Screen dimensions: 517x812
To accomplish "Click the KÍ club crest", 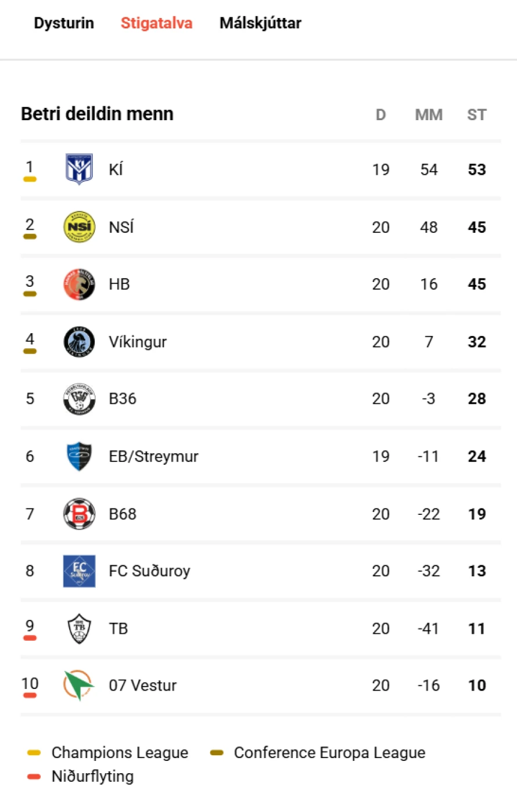I will tap(79, 169).
